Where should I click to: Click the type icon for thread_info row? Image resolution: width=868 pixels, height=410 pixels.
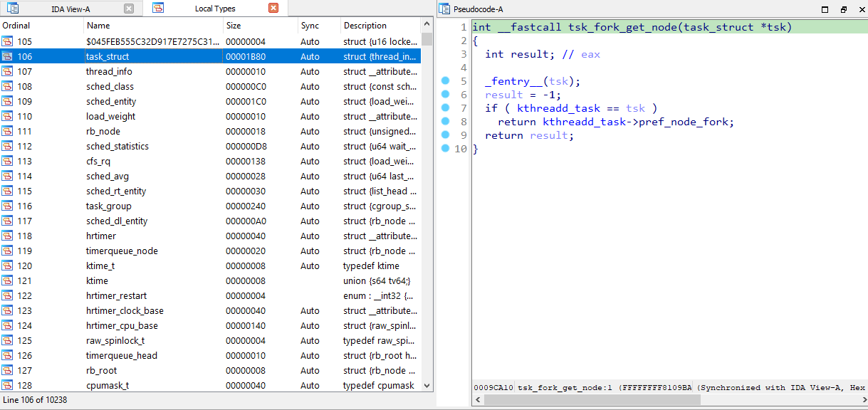coord(7,71)
